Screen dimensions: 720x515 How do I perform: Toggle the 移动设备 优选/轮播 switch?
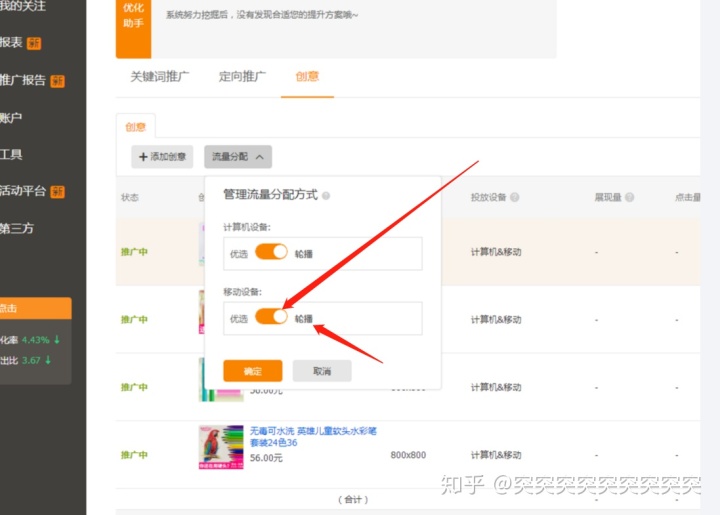(x=271, y=317)
